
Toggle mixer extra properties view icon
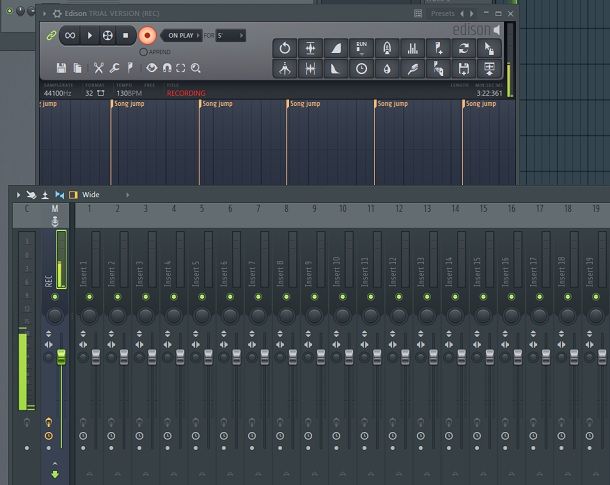[x=73, y=195]
